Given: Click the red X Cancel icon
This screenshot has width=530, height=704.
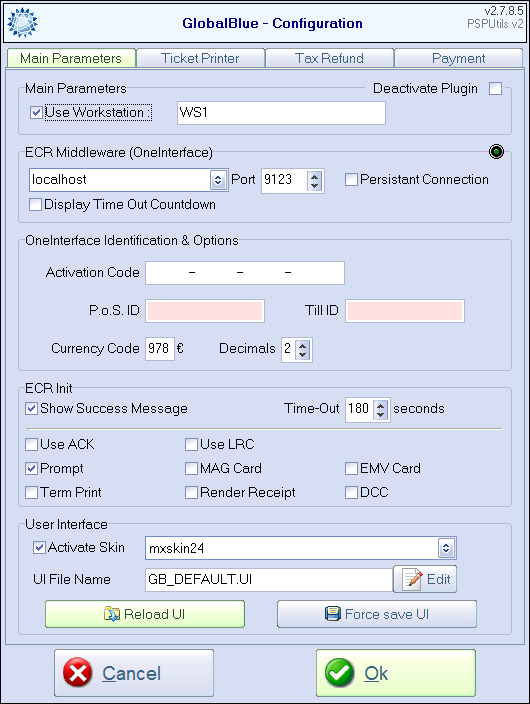Looking at the screenshot, I should click(x=78, y=673).
